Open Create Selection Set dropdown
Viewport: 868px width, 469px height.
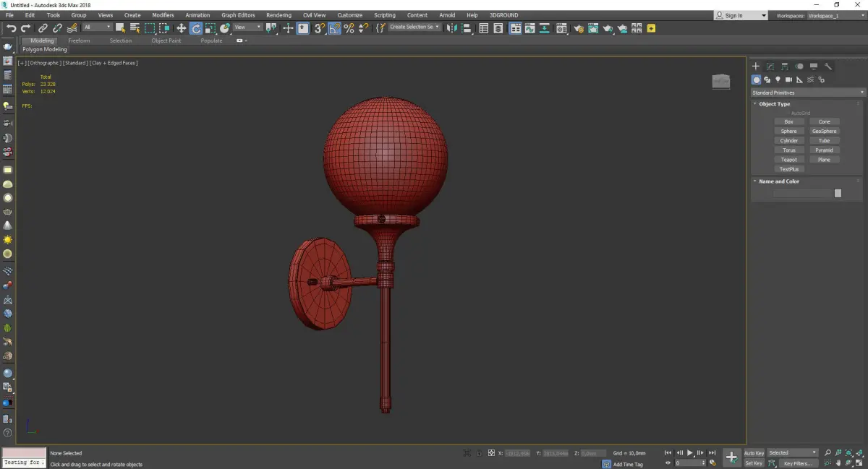[x=414, y=27]
